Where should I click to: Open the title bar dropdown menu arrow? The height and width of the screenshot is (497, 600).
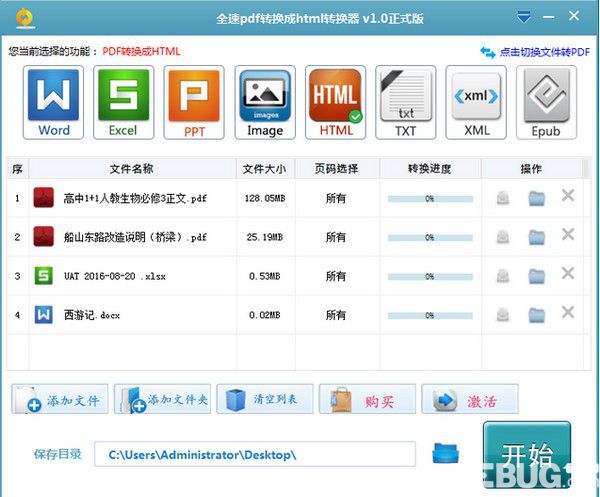pyautogui.click(x=523, y=17)
